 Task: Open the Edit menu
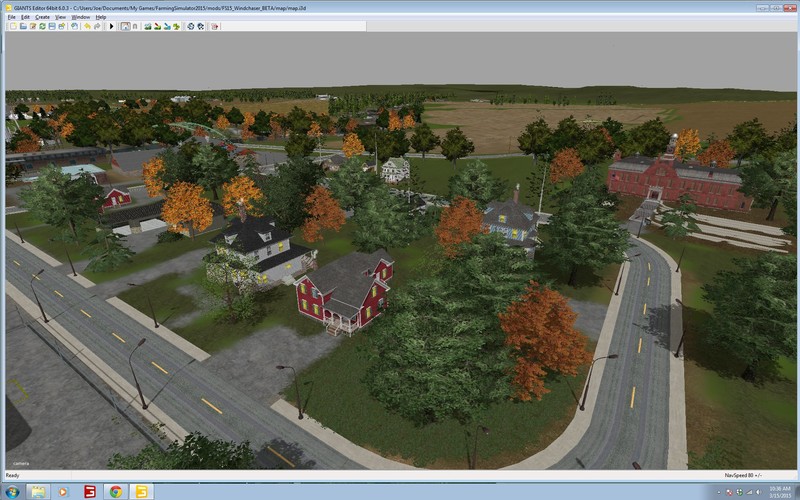click(x=25, y=17)
